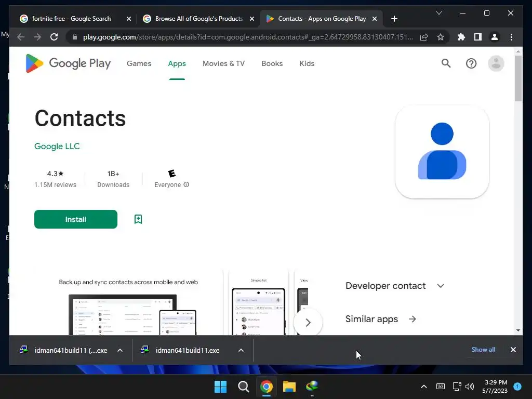Open the Extensions puzzle icon
532x399 pixels.
(461, 37)
